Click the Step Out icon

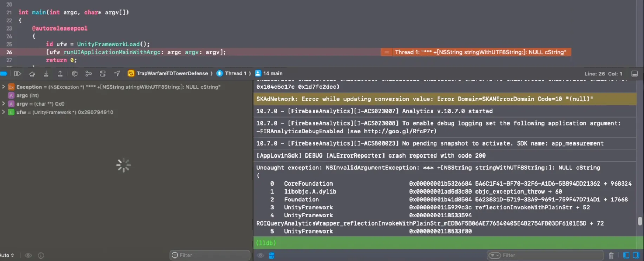point(60,73)
